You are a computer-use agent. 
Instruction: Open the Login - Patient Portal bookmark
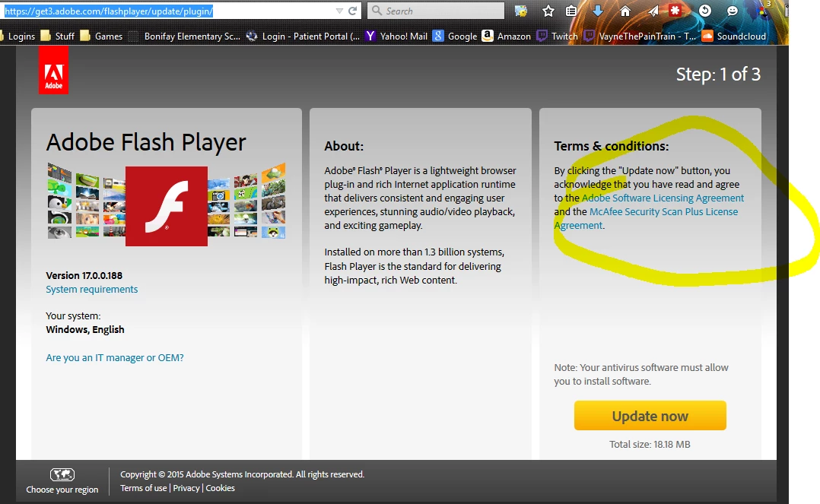(x=304, y=36)
